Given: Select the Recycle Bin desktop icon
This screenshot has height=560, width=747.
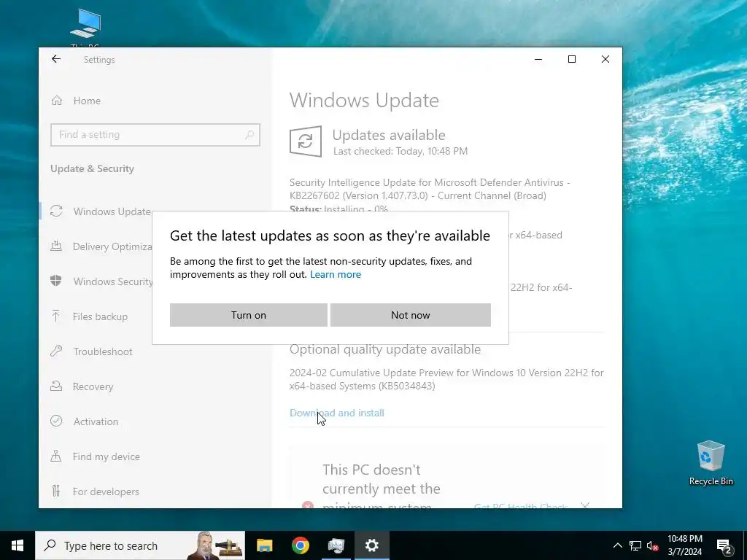Looking at the screenshot, I should point(711,463).
